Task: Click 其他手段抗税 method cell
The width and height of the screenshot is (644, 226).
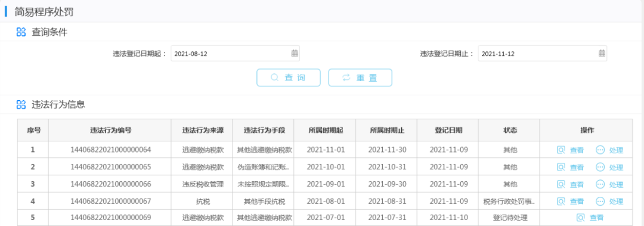Action: click(264, 202)
